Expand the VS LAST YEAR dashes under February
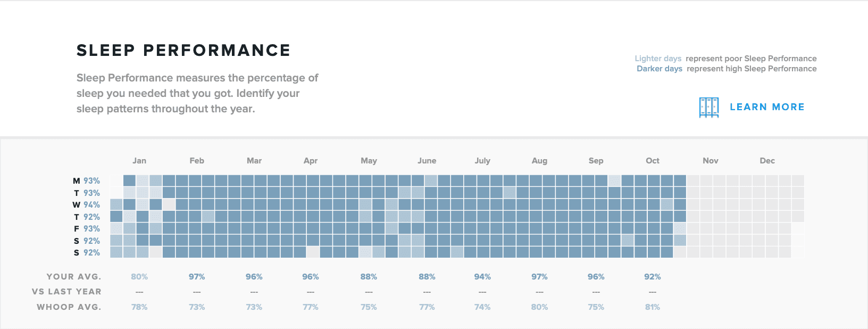868x329 pixels. click(196, 291)
